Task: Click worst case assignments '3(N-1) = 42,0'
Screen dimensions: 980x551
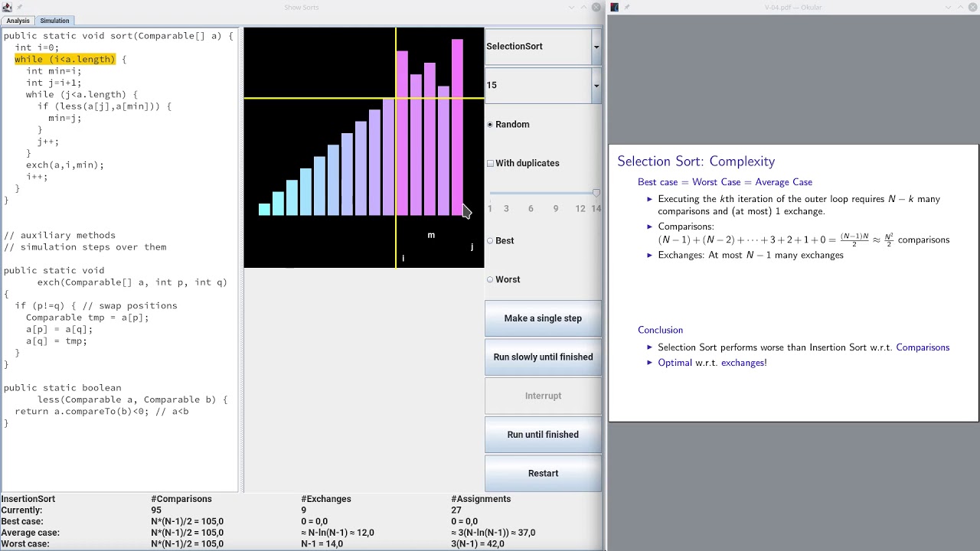Action: coord(478,544)
